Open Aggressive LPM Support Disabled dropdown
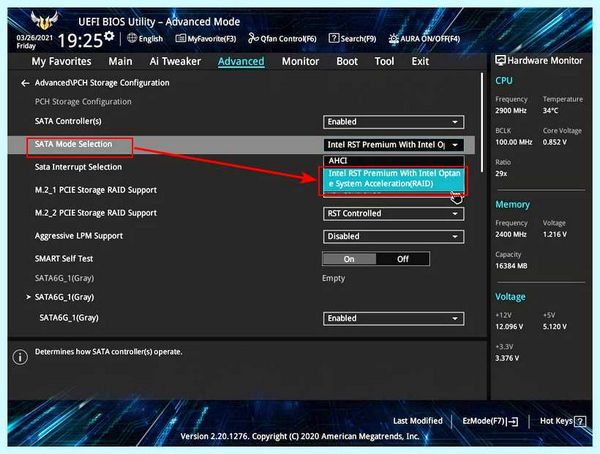The image size is (600, 454). coord(393,237)
